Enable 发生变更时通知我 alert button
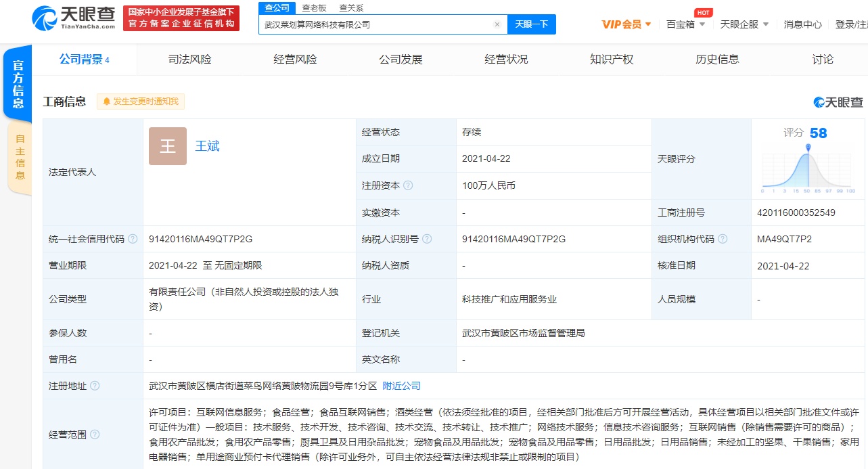 point(141,102)
